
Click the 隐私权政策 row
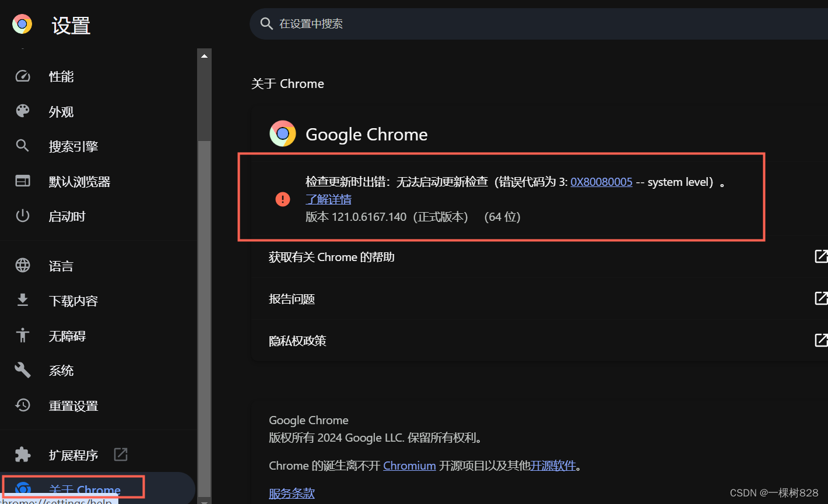pyautogui.click(x=539, y=340)
